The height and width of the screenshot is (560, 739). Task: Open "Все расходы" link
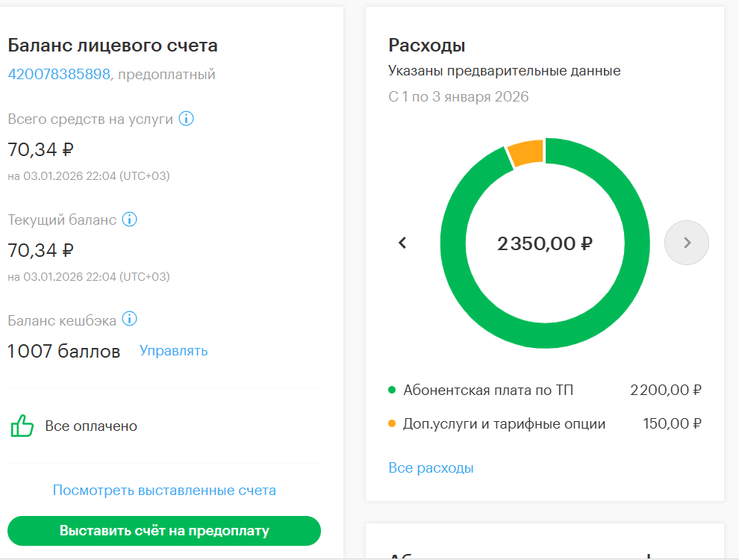431,468
